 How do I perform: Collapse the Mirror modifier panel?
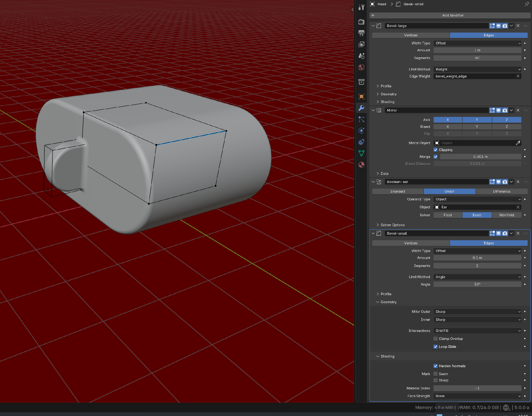click(373, 110)
